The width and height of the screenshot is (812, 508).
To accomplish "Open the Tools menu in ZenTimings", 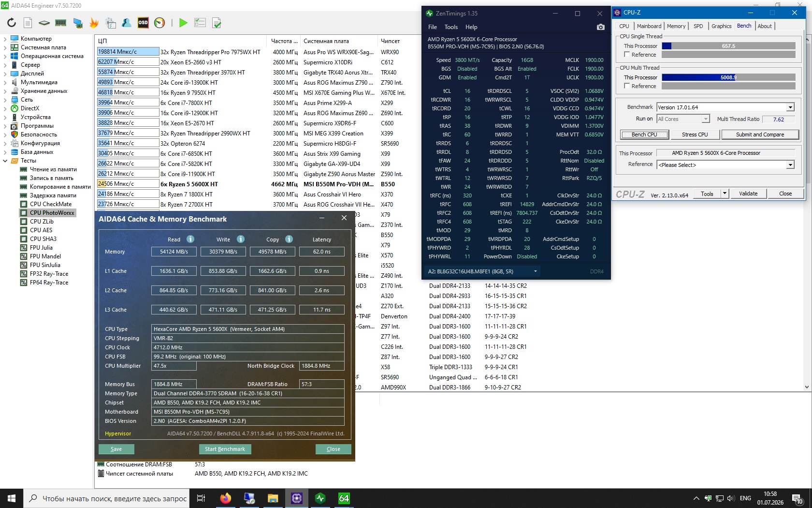I will point(451,27).
